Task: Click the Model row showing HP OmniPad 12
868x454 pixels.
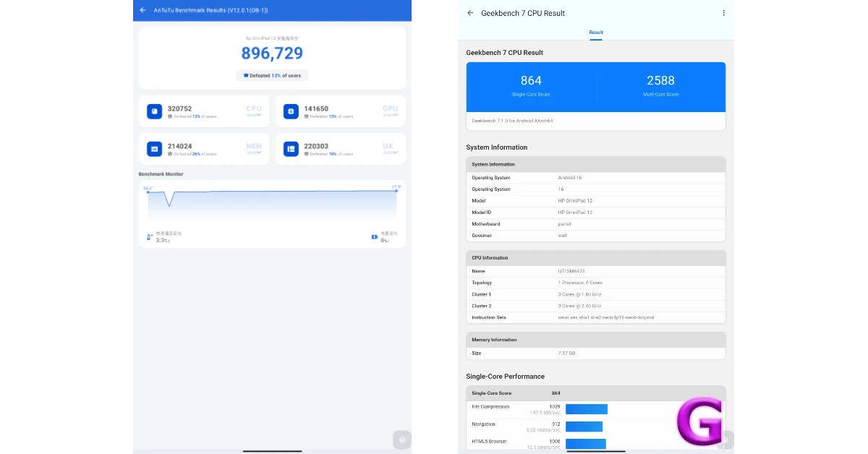Action: point(596,201)
